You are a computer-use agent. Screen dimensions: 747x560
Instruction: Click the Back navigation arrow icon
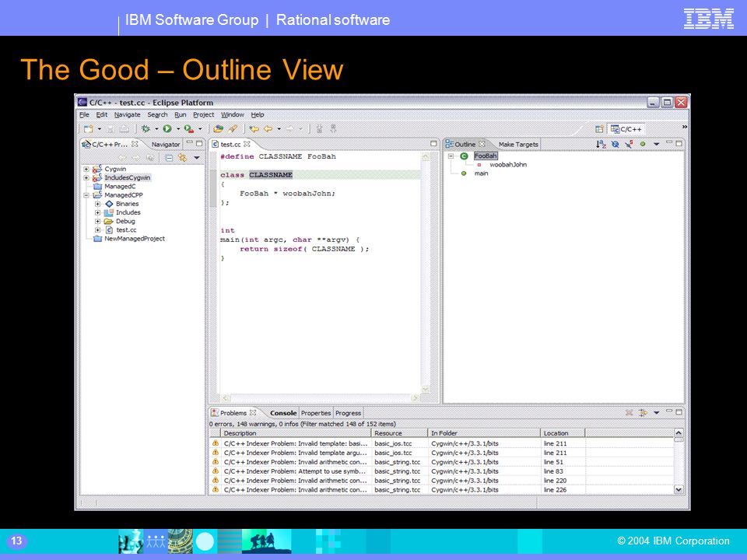pos(268,128)
